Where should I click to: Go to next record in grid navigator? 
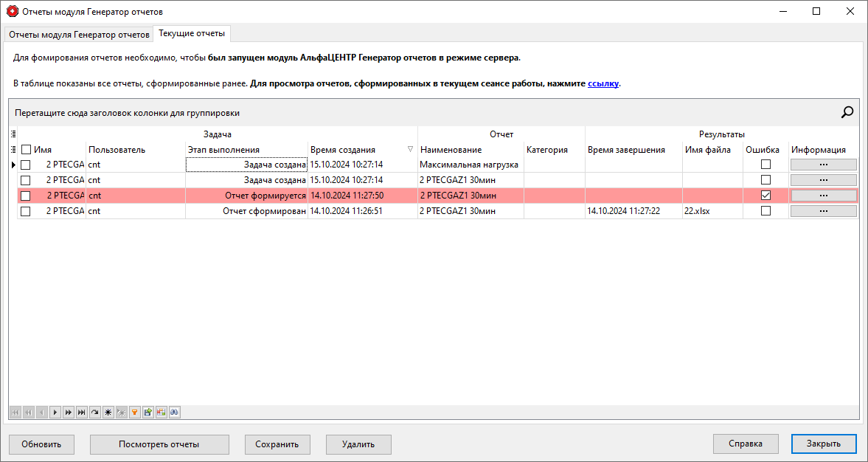click(x=55, y=413)
